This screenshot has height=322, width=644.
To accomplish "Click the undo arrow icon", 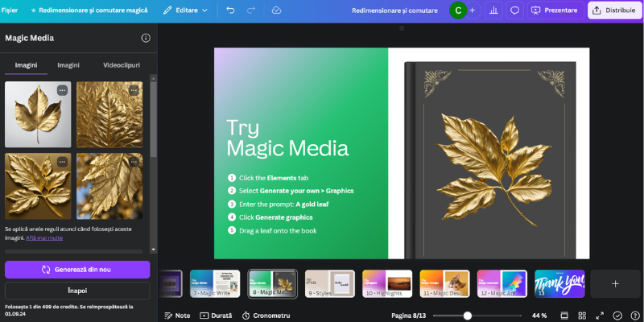I will [231, 10].
